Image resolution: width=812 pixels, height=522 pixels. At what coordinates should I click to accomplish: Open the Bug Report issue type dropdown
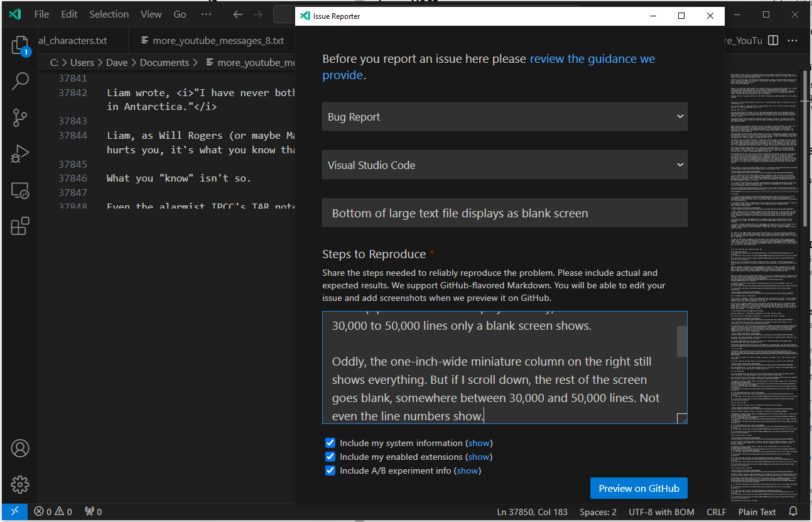tap(504, 116)
